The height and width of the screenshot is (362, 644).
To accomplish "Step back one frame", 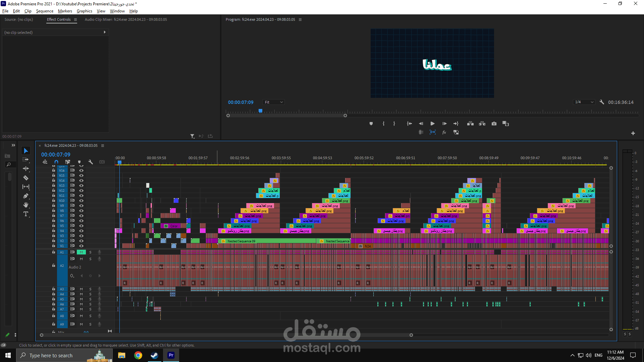I will (421, 124).
